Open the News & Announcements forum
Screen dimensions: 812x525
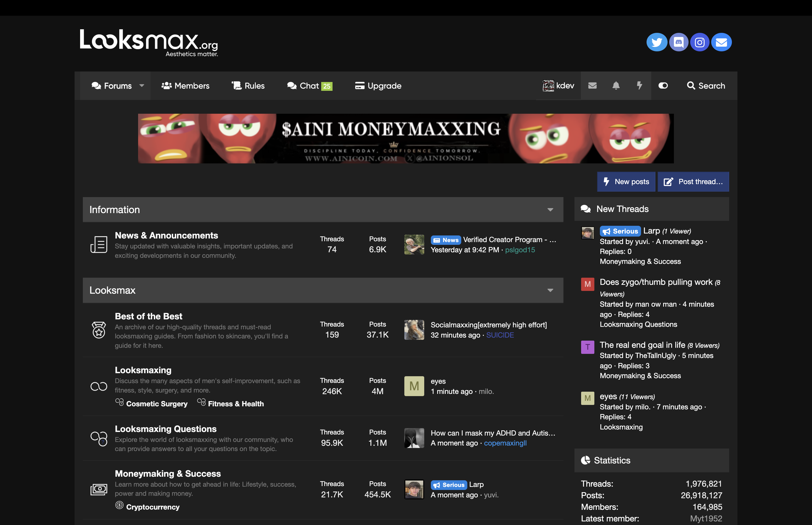[167, 235]
